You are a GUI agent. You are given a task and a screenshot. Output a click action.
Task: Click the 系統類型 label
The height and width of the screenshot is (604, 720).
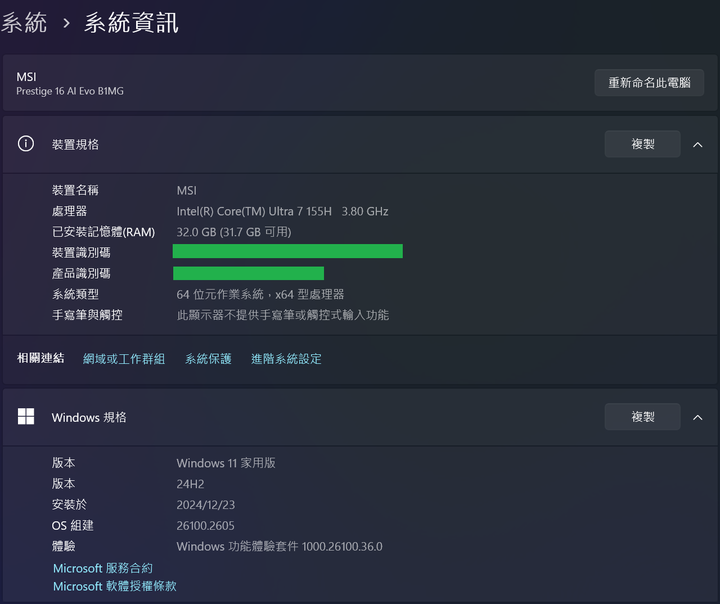75,294
